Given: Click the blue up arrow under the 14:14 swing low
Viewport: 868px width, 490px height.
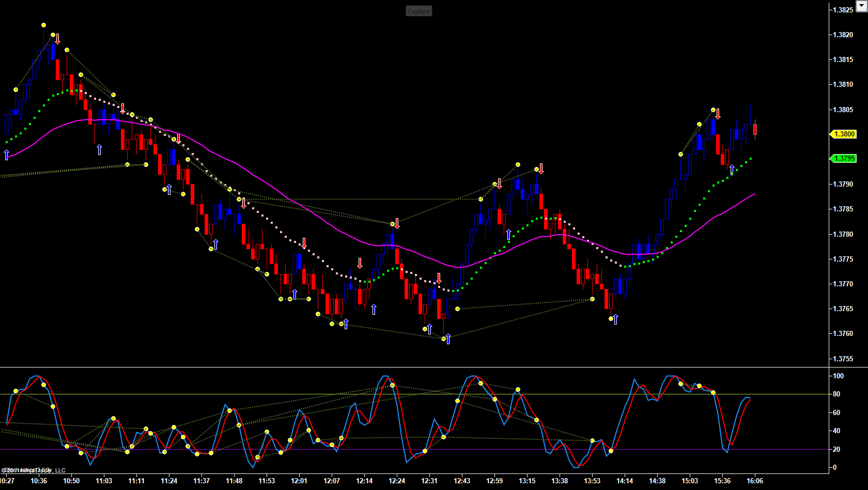Looking at the screenshot, I should point(615,319).
